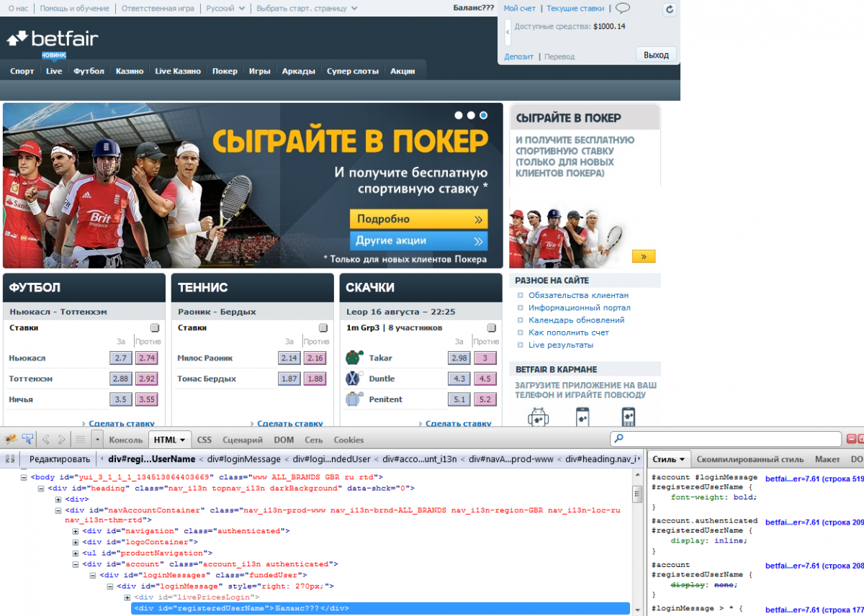The width and height of the screenshot is (864, 616).
Task: Tick the Теннис Ставки checkbox
Action: click(323, 327)
